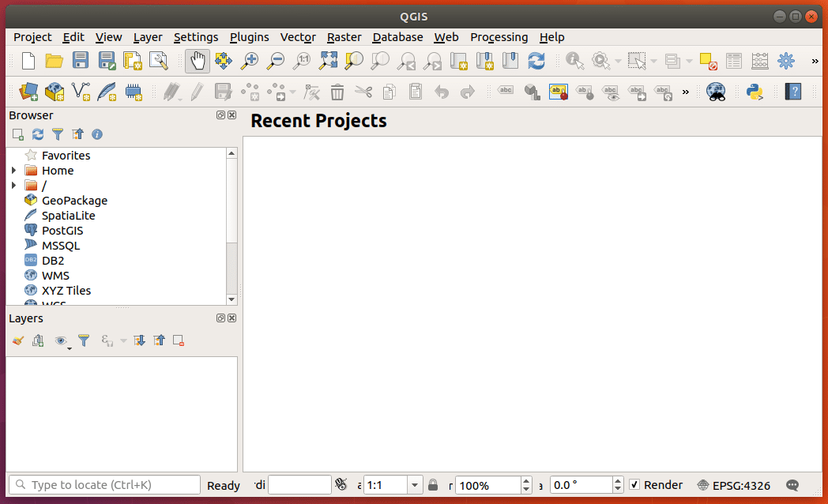Toggle the scale lock padlock
The image size is (828, 504).
pos(433,484)
